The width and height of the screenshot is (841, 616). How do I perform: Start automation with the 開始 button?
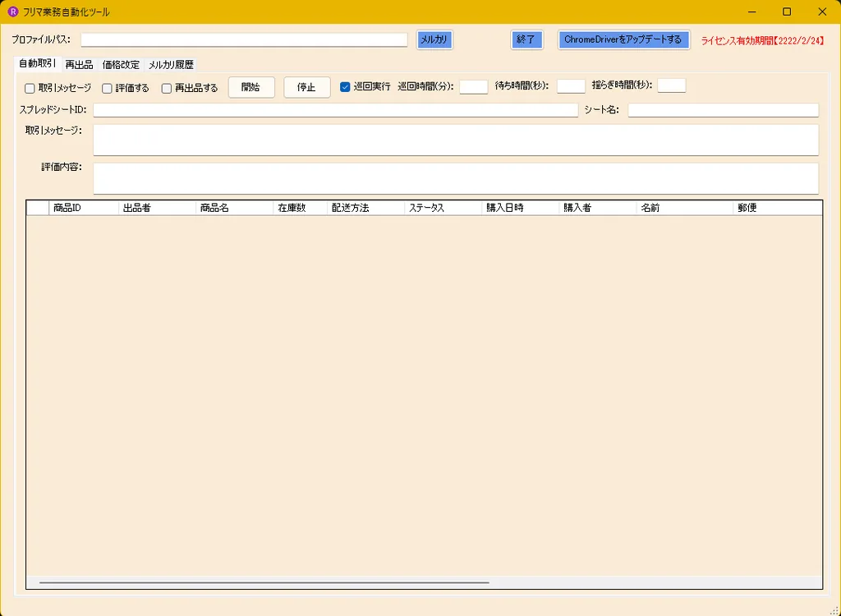(x=251, y=87)
